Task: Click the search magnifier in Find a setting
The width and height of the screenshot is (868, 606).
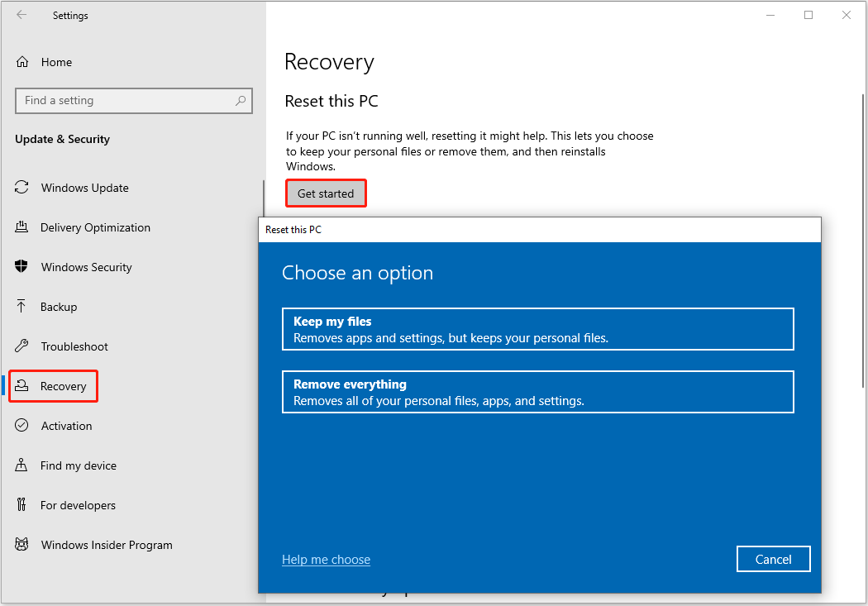Action: pyautogui.click(x=241, y=100)
